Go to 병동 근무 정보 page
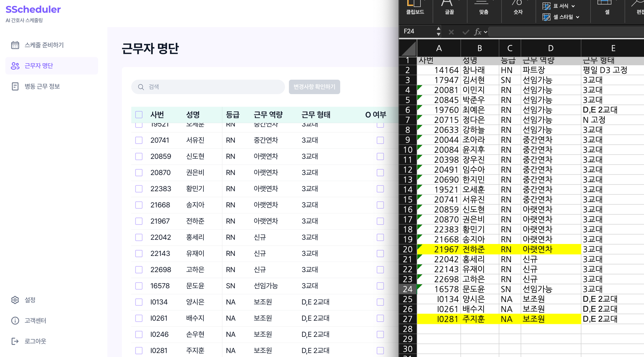Screen dimensions: 644x357 coord(42,86)
